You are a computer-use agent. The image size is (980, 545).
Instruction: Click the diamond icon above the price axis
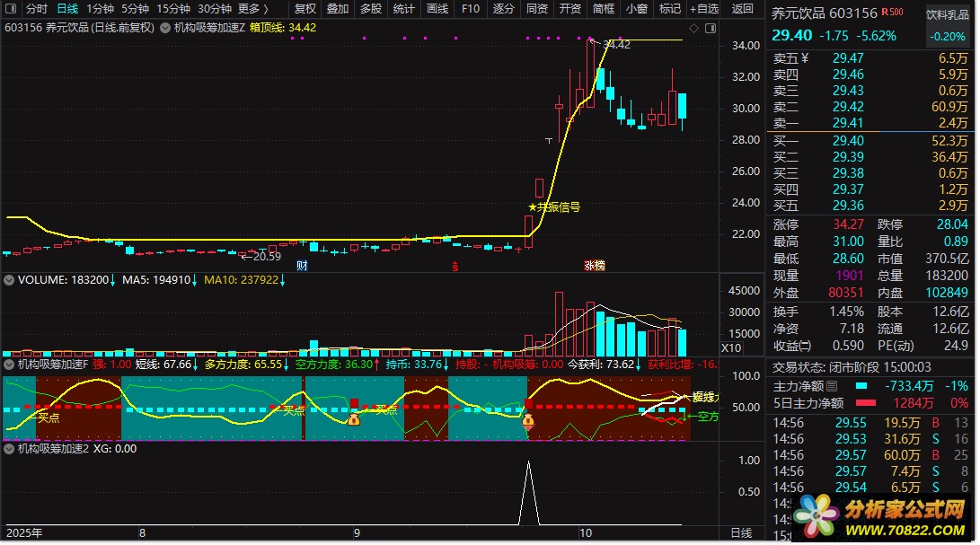(693, 28)
